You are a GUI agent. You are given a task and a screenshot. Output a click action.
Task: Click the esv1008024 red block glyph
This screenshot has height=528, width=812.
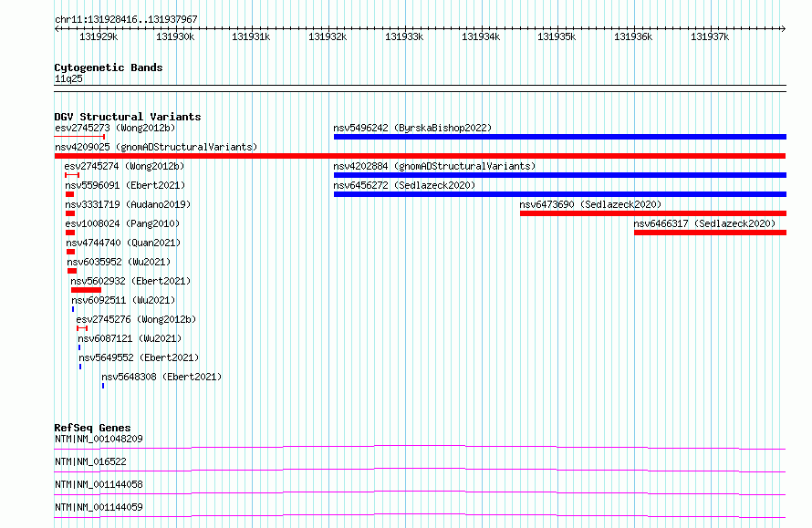coord(70,233)
